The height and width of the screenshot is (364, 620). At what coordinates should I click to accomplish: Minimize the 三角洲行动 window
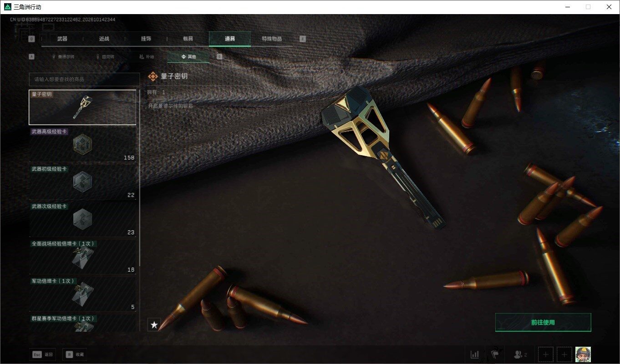point(568,7)
